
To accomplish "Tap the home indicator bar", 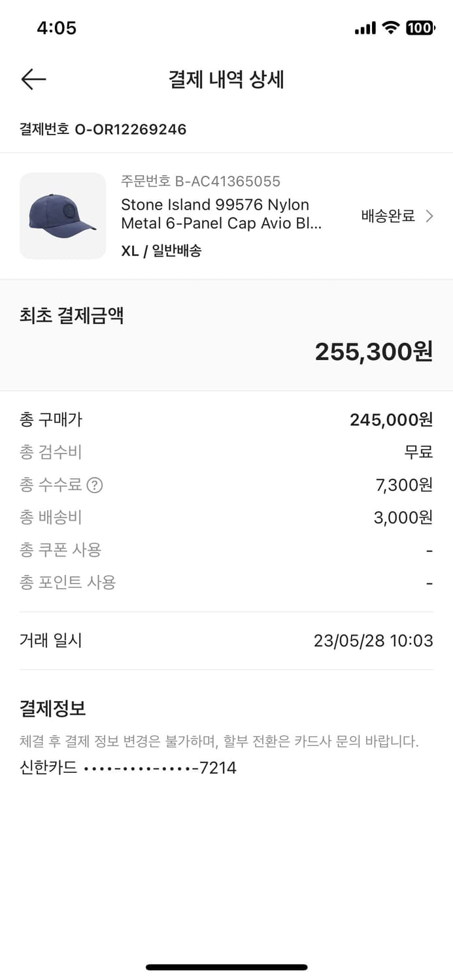I will click(226, 967).
